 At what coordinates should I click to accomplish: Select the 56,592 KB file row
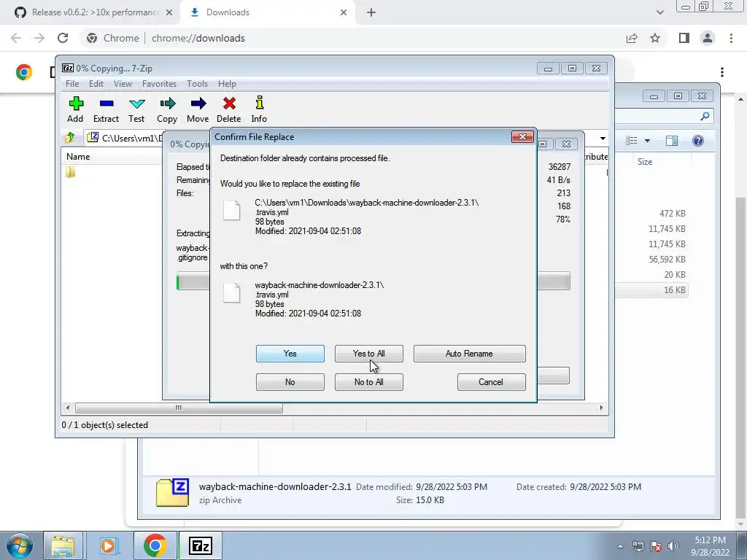[x=651, y=260]
